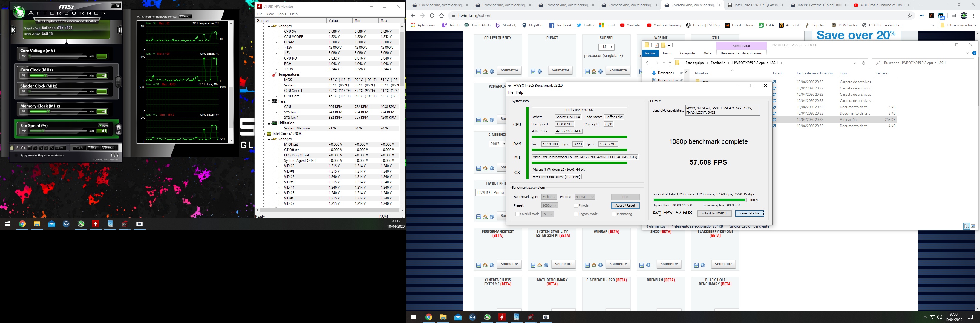
Task: Enable the Overkill mode checkbox
Action: 517,214
